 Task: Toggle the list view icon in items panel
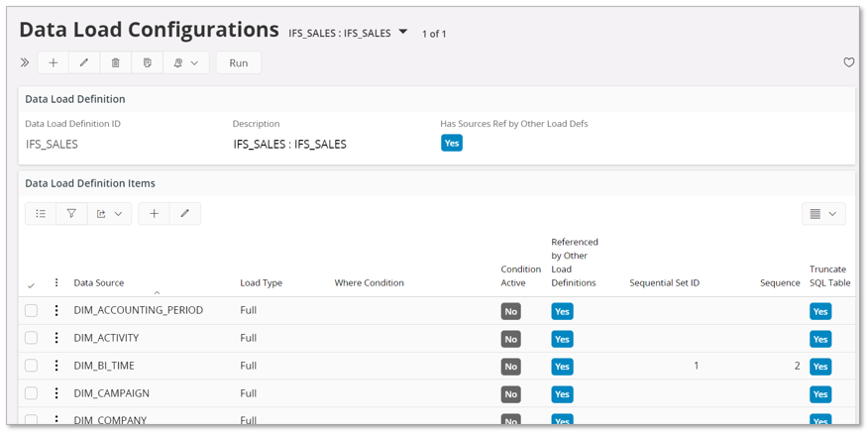click(x=41, y=213)
